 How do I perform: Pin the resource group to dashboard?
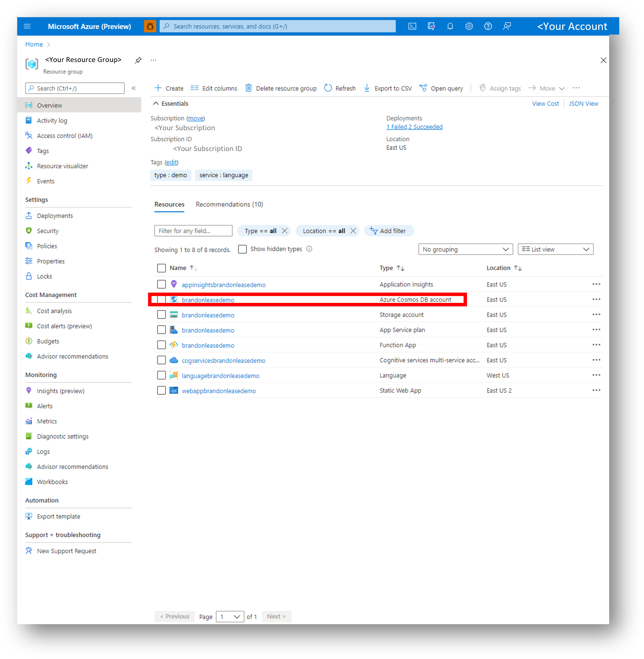(138, 60)
